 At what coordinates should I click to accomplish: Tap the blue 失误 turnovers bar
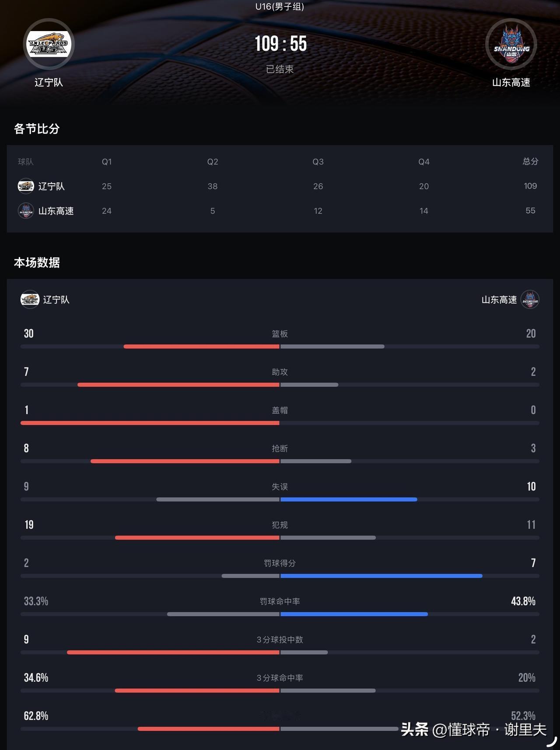(x=349, y=499)
